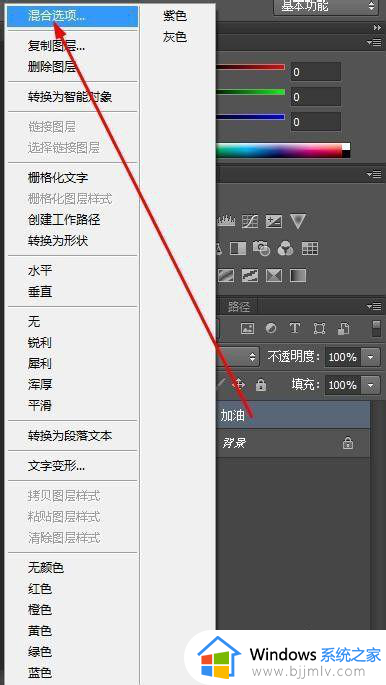
Task: Select the 背景 layer
Action: click(x=293, y=443)
